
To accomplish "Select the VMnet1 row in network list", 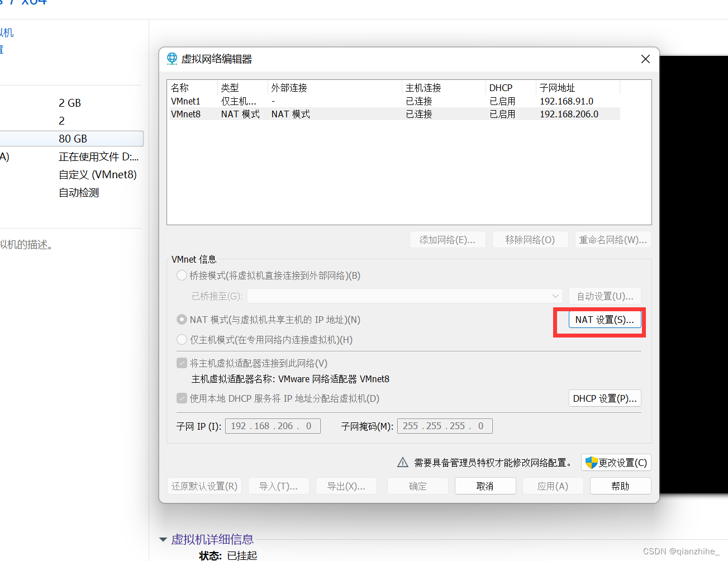I will click(x=394, y=101).
